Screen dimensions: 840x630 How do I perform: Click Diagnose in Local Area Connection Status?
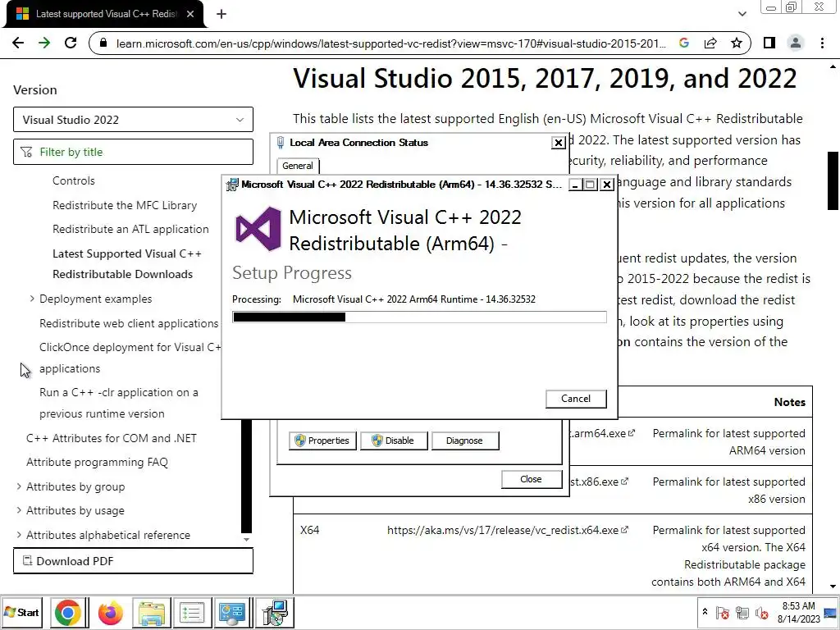pos(465,441)
